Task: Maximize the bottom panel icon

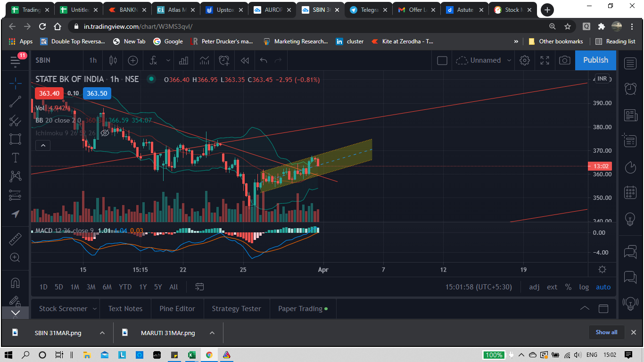Action: (x=603, y=309)
